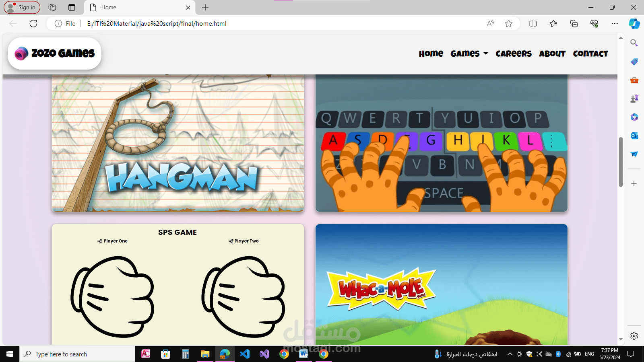
Task: Open Microsoft Store from taskbar
Action: point(165,354)
